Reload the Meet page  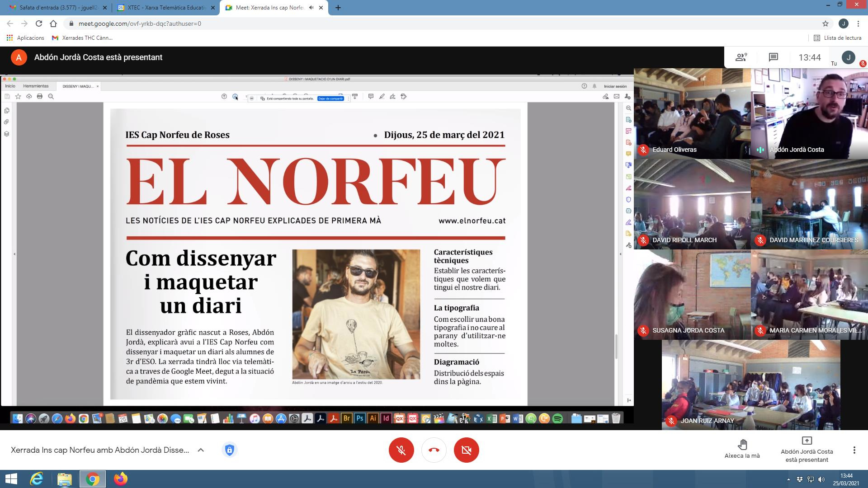click(x=39, y=23)
